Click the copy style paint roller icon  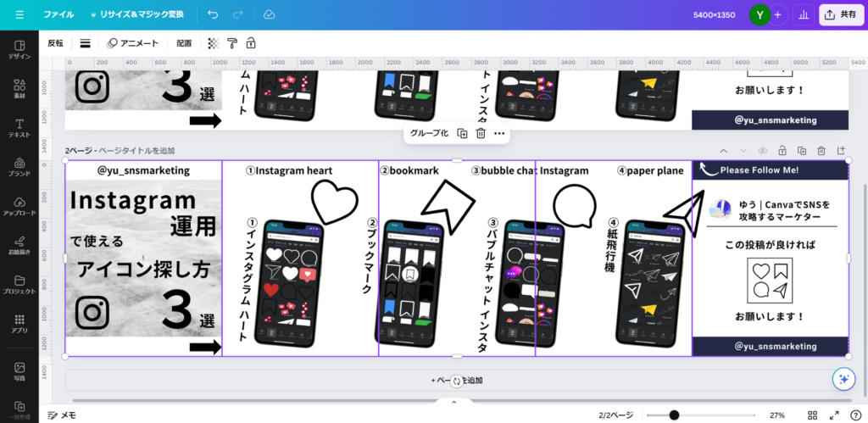coord(232,43)
